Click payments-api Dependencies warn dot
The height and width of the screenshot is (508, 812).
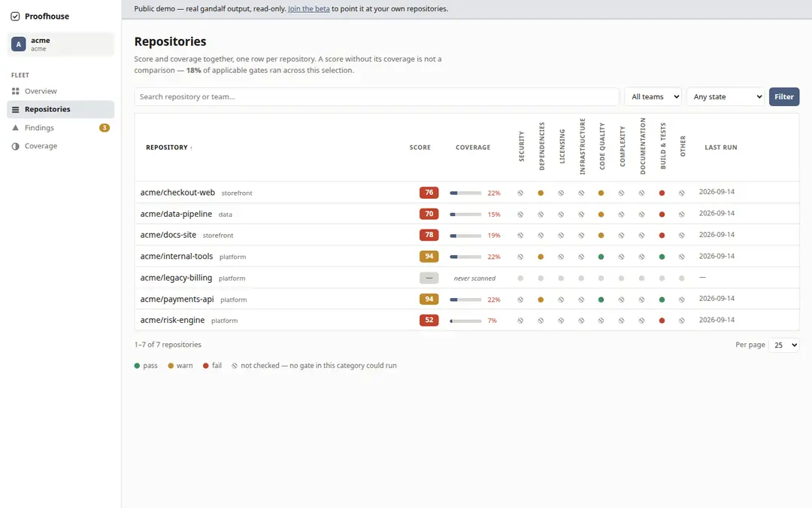tap(541, 300)
